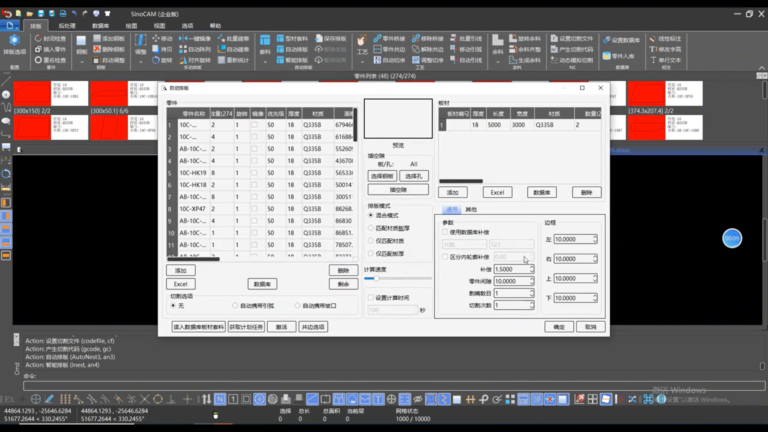
Task: Click the 旋转 rotate icon
Action: (x=156, y=60)
